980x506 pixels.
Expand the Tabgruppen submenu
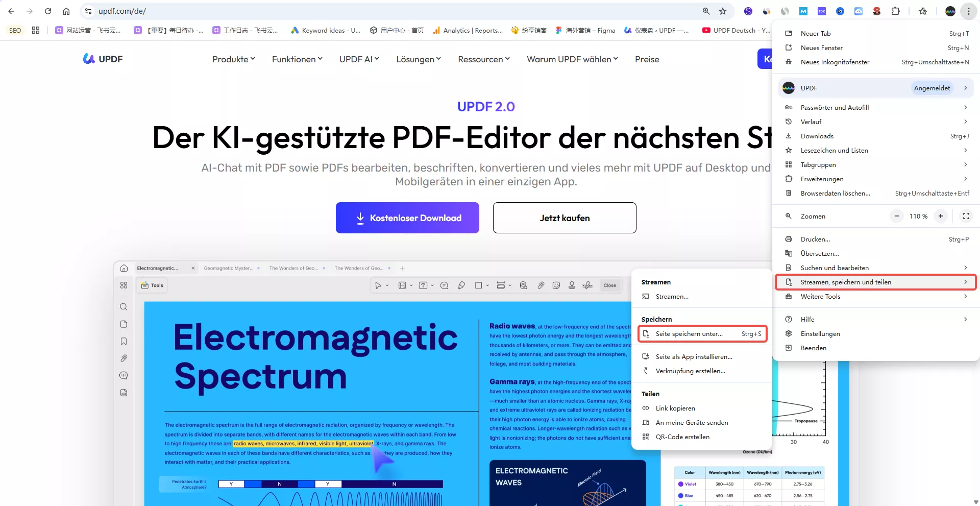point(876,164)
